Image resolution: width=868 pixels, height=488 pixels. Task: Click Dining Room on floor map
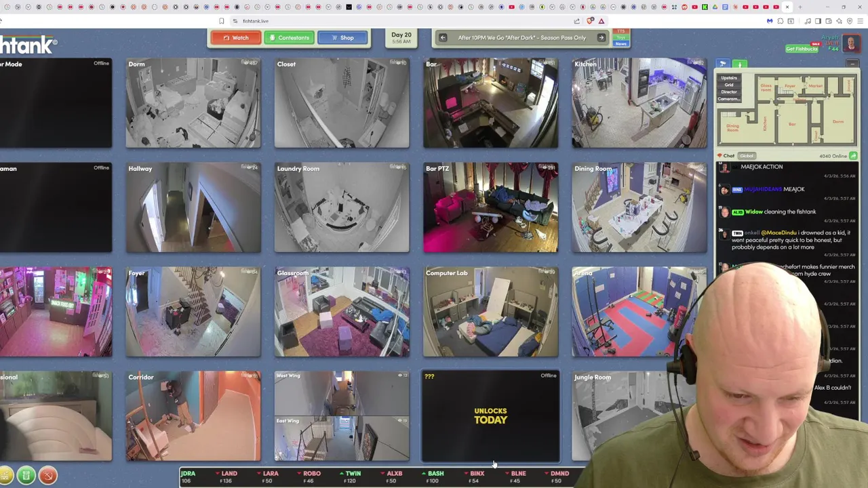click(733, 127)
